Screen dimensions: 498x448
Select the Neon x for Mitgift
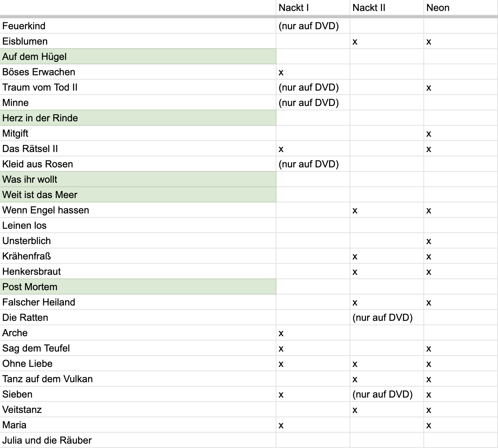pyautogui.click(x=429, y=134)
